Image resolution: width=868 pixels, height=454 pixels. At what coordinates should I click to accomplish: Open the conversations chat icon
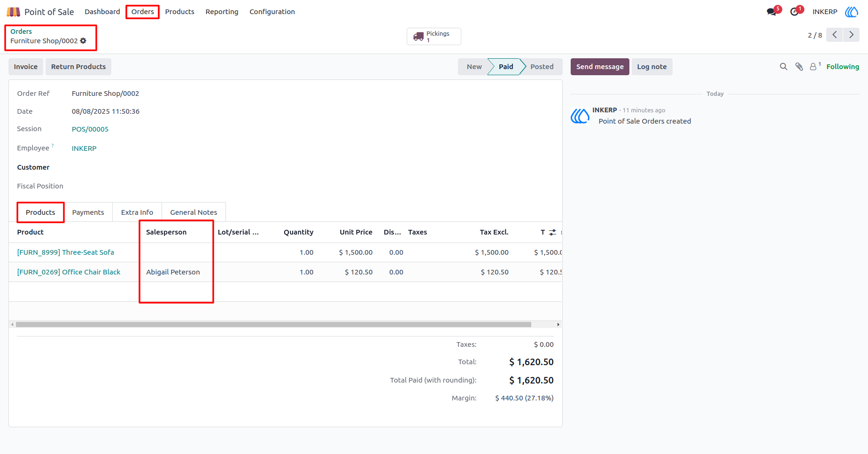(771, 12)
